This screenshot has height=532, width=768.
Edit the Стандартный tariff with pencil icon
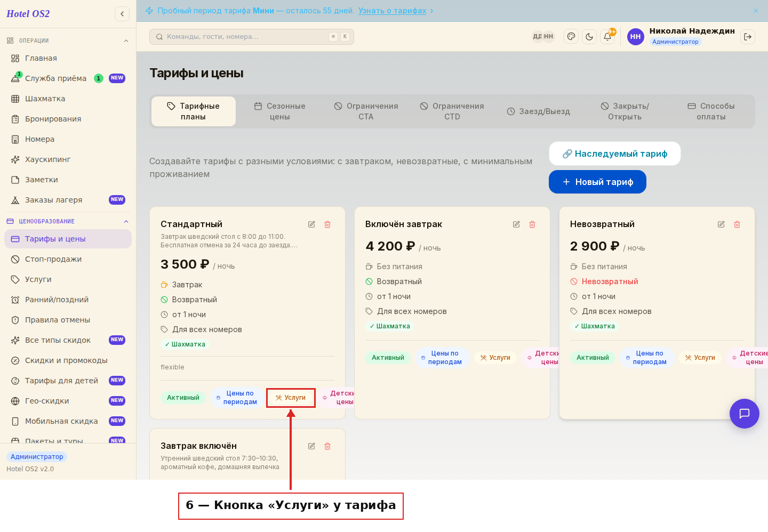(311, 224)
